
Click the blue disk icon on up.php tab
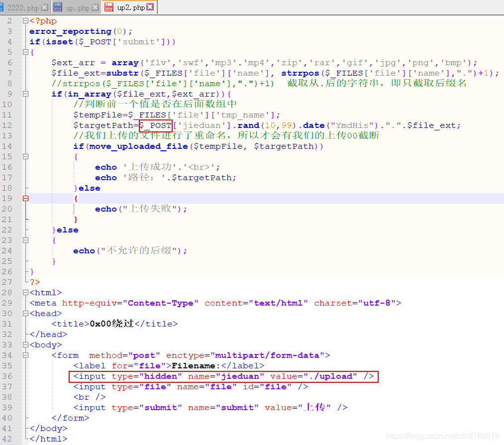[x=58, y=7]
